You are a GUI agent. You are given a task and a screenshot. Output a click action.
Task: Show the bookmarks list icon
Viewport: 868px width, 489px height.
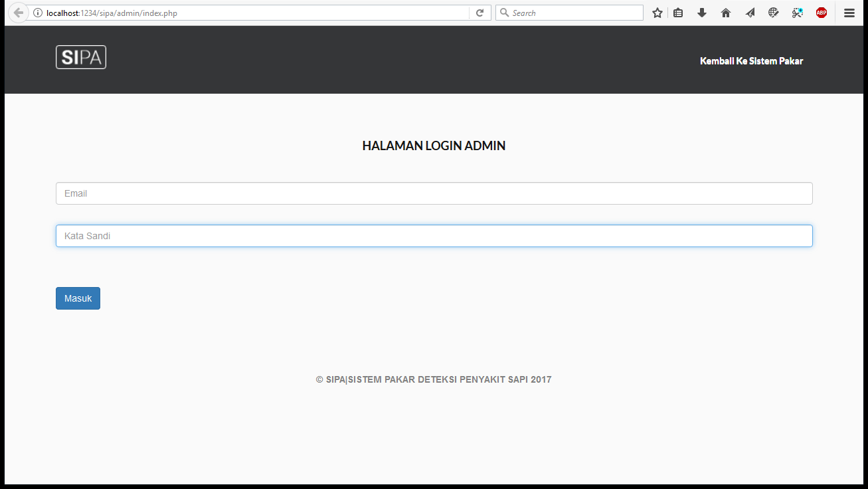coord(678,13)
